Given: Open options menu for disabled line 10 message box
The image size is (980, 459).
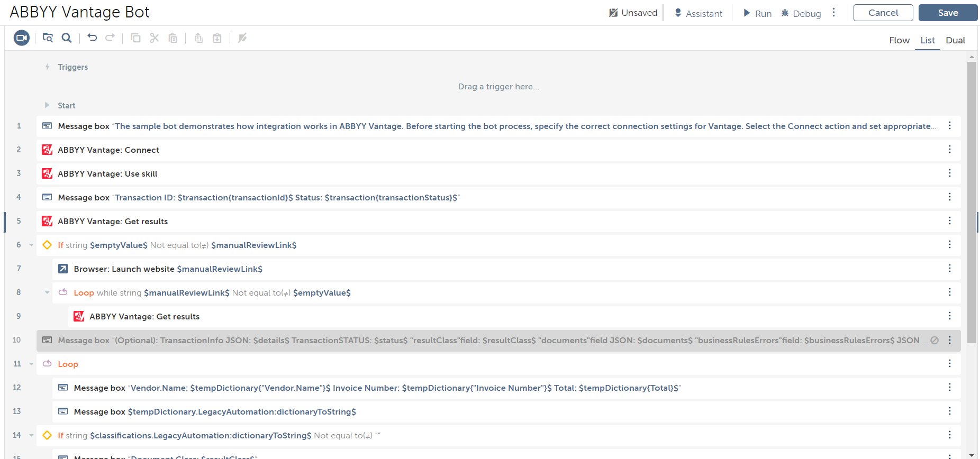Looking at the screenshot, I should tap(950, 340).
